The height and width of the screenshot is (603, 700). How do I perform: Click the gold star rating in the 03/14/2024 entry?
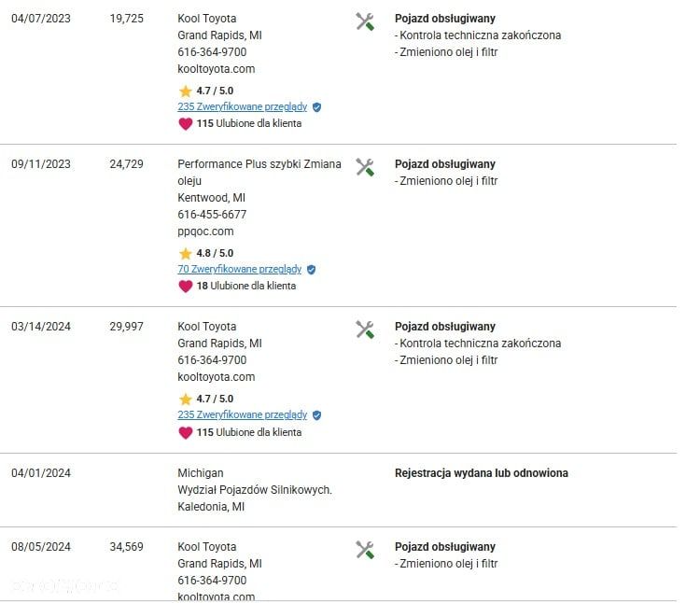pos(186,399)
